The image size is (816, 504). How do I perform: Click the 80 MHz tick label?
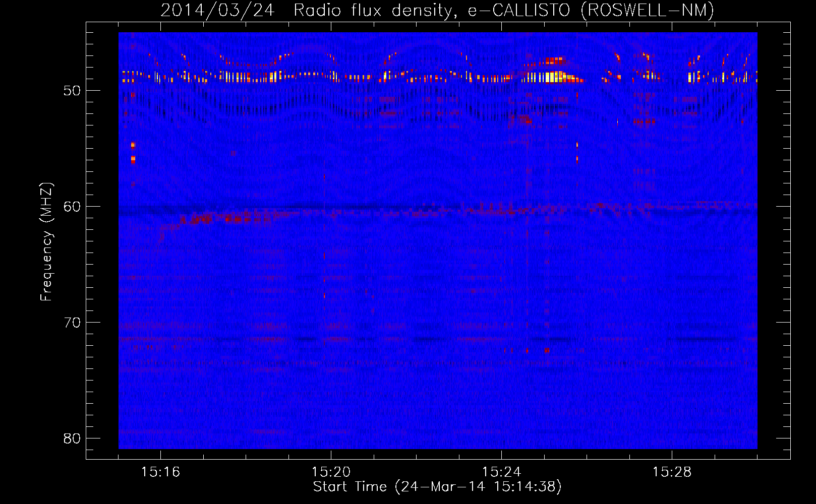click(x=72, y=438)
